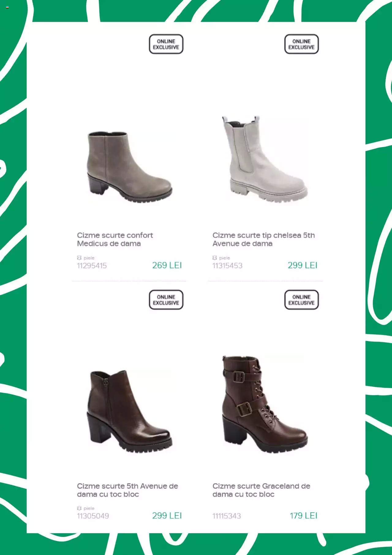Viewport: 392px width, 555px height.
Task: Open the dark brown zip boot image
Action: pyautogui.click(x=129, y=412)
